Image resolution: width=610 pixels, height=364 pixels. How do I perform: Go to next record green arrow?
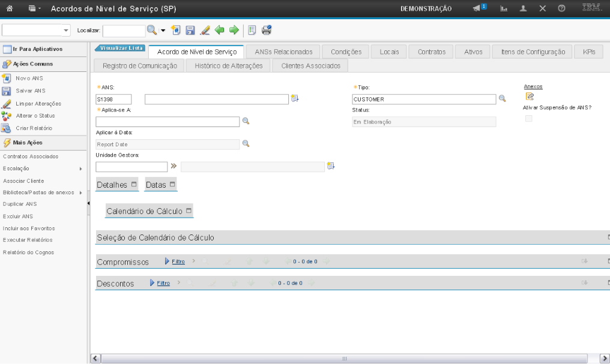tap(234, 30)
